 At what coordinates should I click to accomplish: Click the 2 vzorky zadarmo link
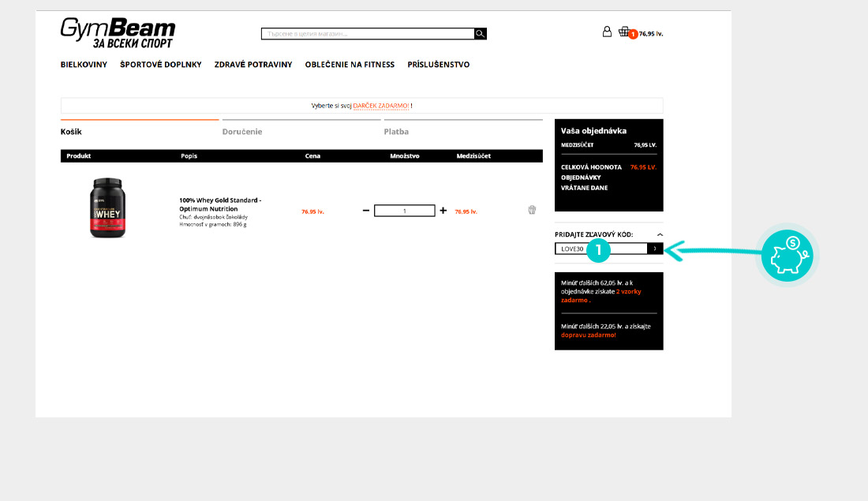click(x=601, y=296)
